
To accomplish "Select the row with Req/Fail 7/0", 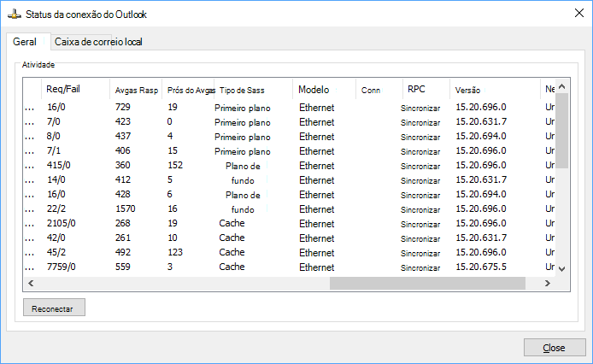I will 289,122.
